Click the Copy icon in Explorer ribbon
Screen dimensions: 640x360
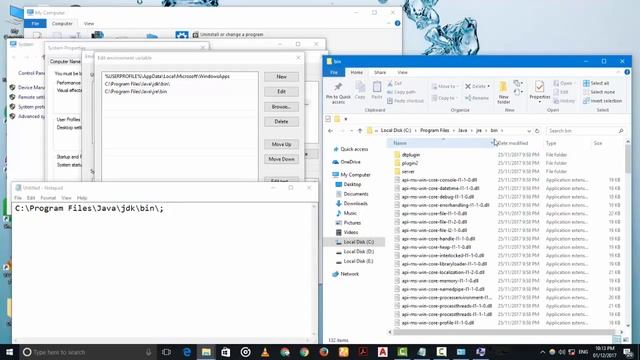360,87
